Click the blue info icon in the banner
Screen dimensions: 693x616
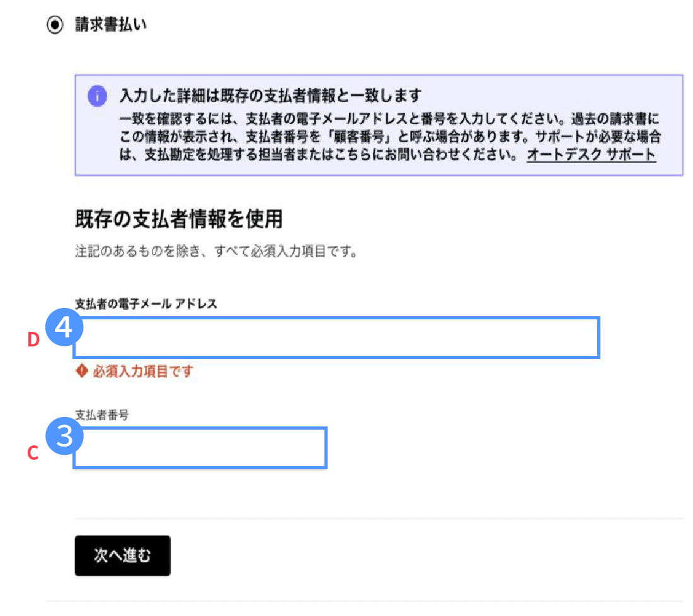pos(97,96)
